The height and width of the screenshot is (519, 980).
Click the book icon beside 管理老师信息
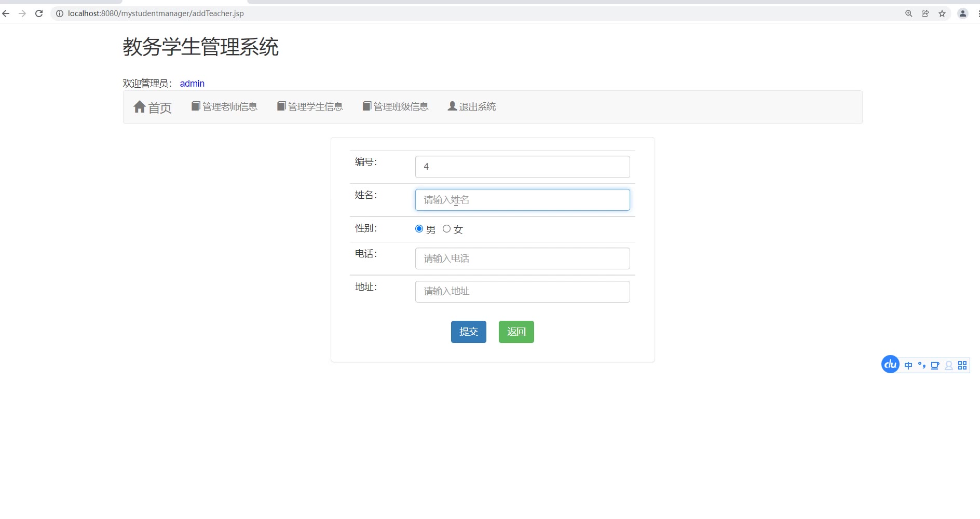tap(196, 106)
